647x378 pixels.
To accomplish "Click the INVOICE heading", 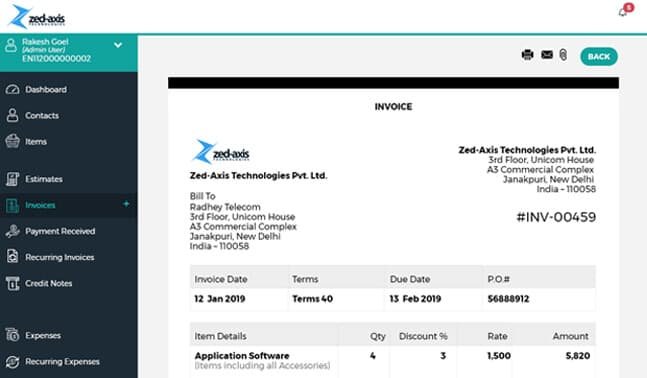I will (x=393, y=107).
